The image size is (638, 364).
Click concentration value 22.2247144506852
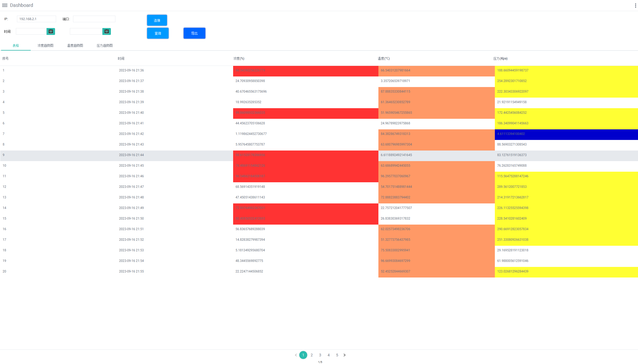[249, 271]
